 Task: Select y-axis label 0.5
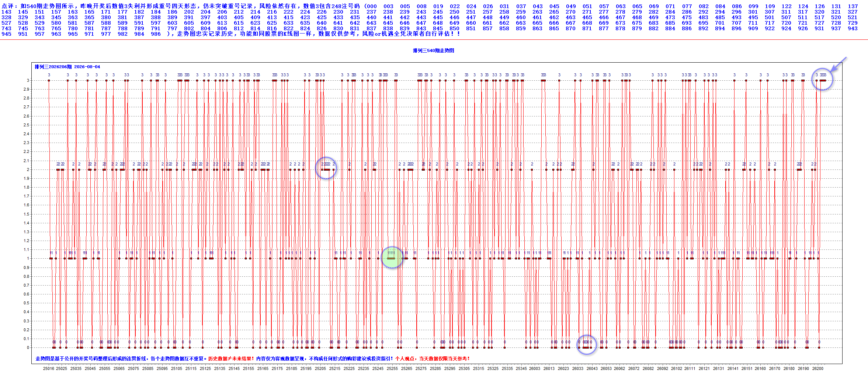(26, 303)
